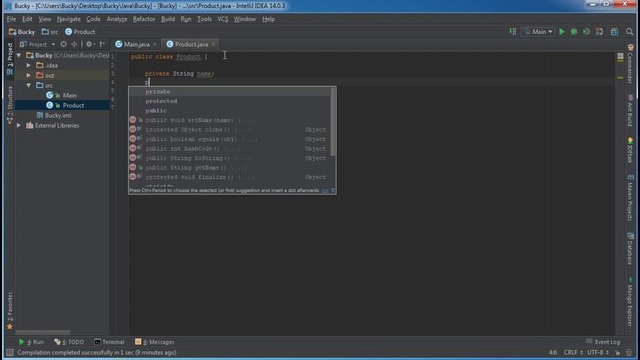Change file encoding UTF-8 in status bar

598,352
